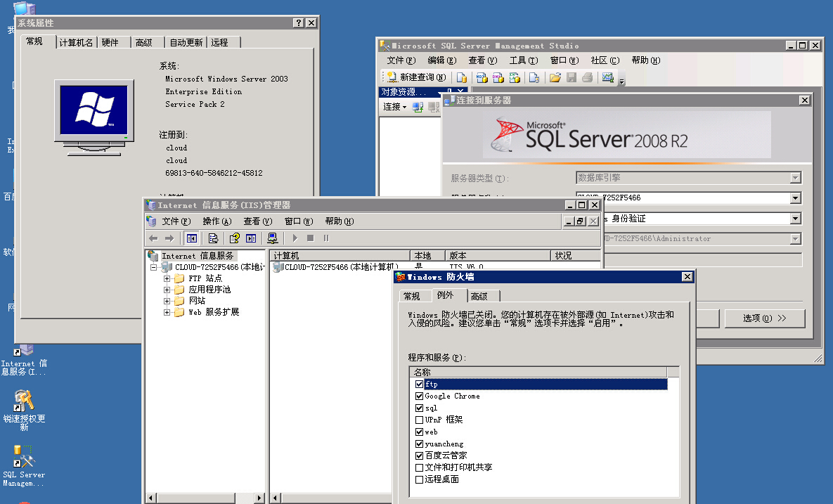The height and width of the screenshot is (504, 833).
Task: Switch to 计算机名 tab in System Properties
Action: point(76,42)
